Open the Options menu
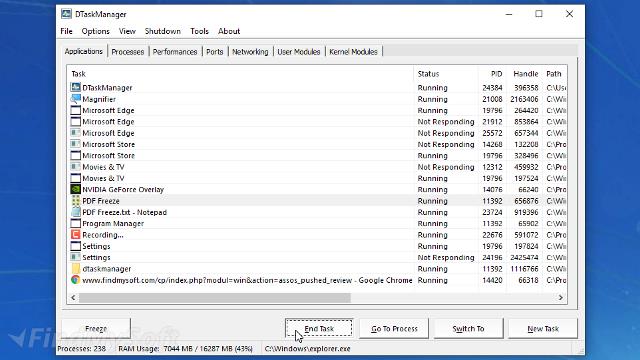 point(96,31)
